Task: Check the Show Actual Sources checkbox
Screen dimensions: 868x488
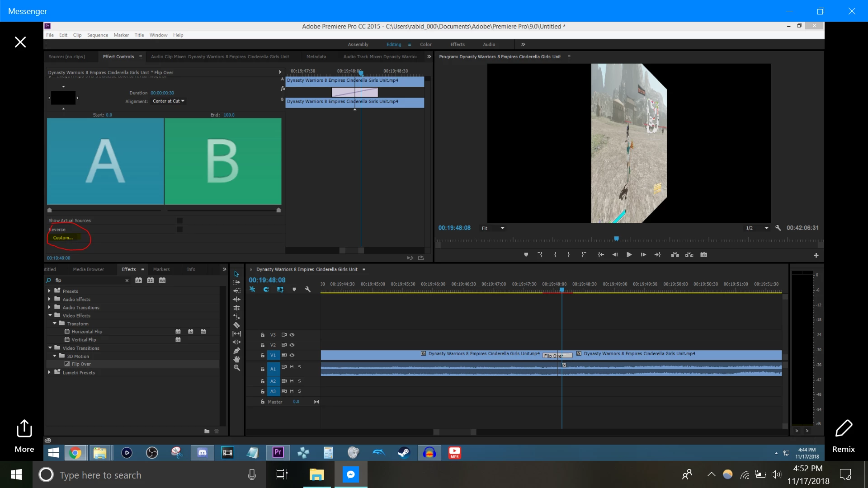Action: (x=179, y=221)
